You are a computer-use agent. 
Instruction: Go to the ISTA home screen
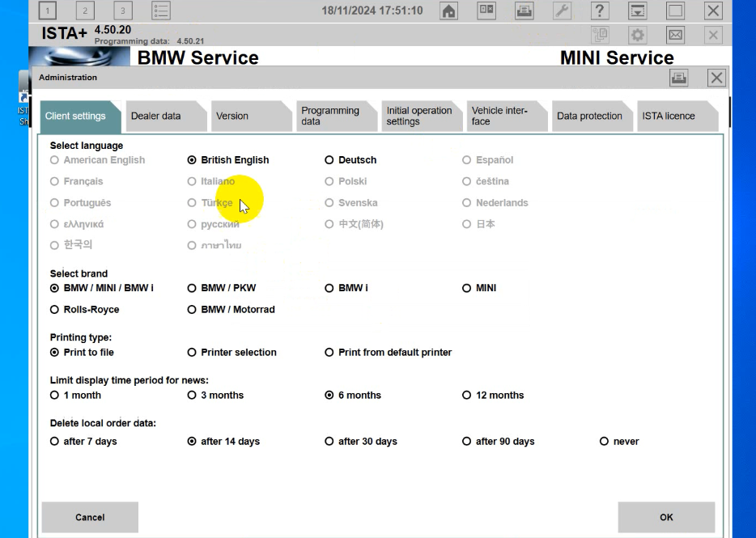pos(449,11)
